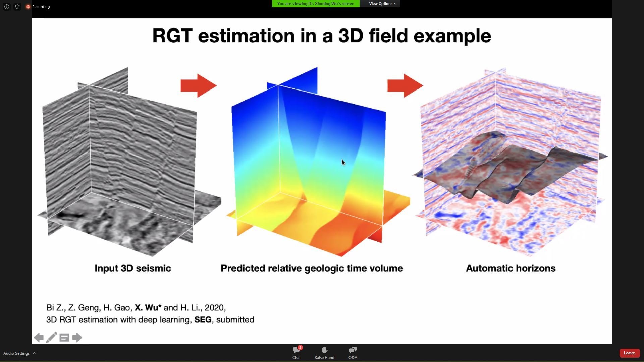Expand Audio Settings caret
The image size is (644, 362).
34,353
